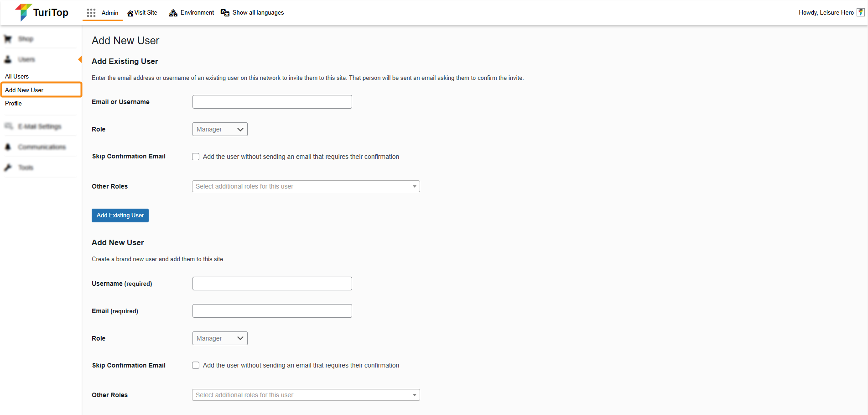
Task: Click the Visit Site home icon
Action: click(130, 13)
